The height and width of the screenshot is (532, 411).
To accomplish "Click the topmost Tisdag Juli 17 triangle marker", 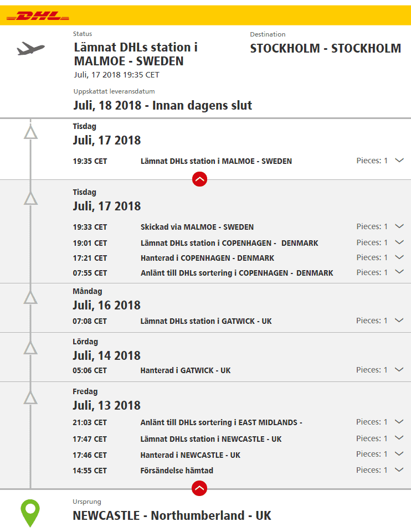I will point(30,132).
